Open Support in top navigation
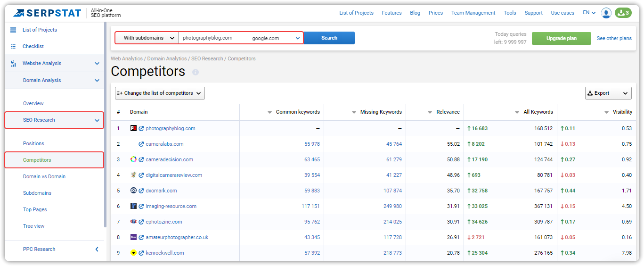644x266 pixels. 533,13
